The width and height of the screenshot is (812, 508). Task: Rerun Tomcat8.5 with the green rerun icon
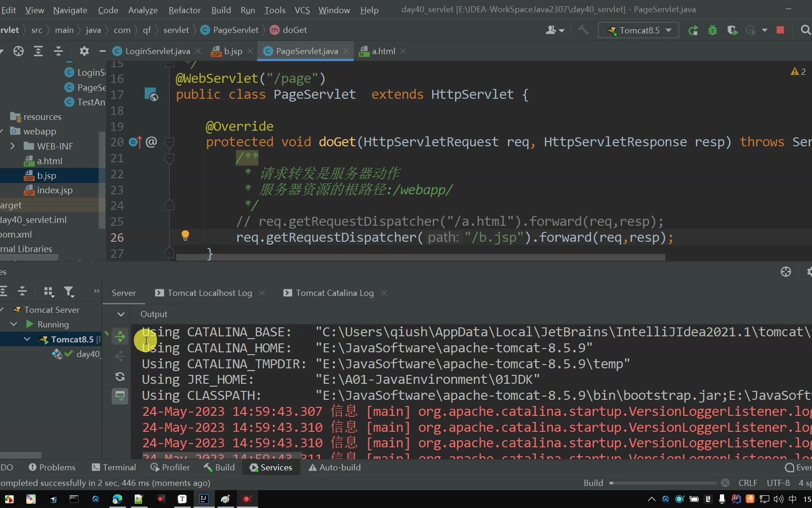(x=693, y=31)
